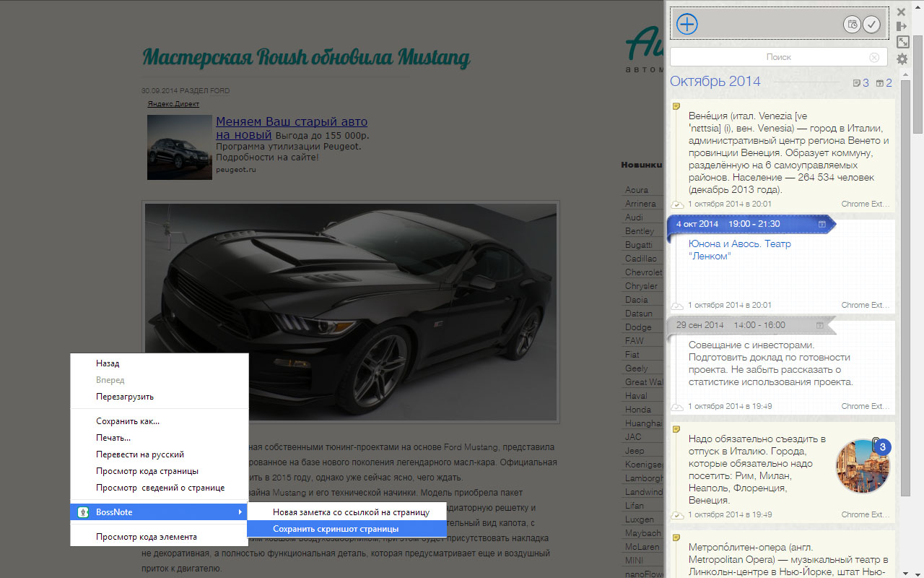Click cloud sync icon under Юнона и Авось note
Viewport: 924px width, 578px height.
click(x=677, y=306)
